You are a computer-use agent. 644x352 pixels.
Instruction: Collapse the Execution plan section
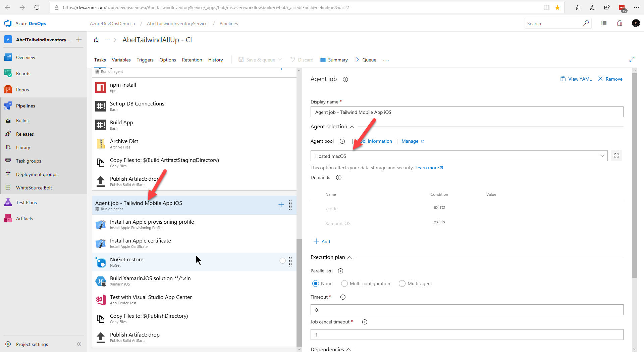(x=350, y=257)
